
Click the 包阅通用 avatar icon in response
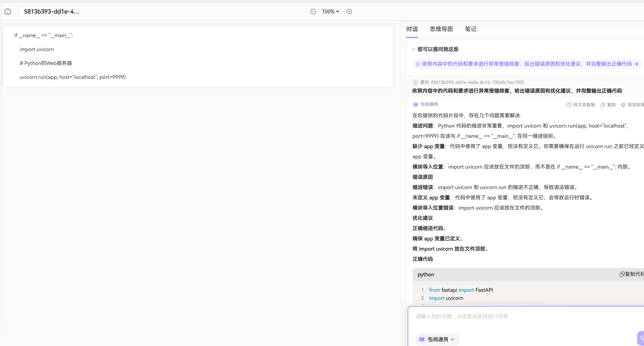415,104
